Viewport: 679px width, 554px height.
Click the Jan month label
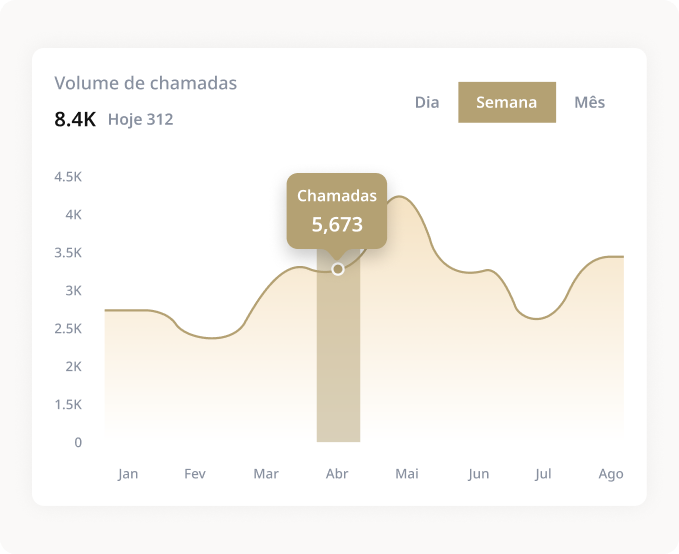128,473
